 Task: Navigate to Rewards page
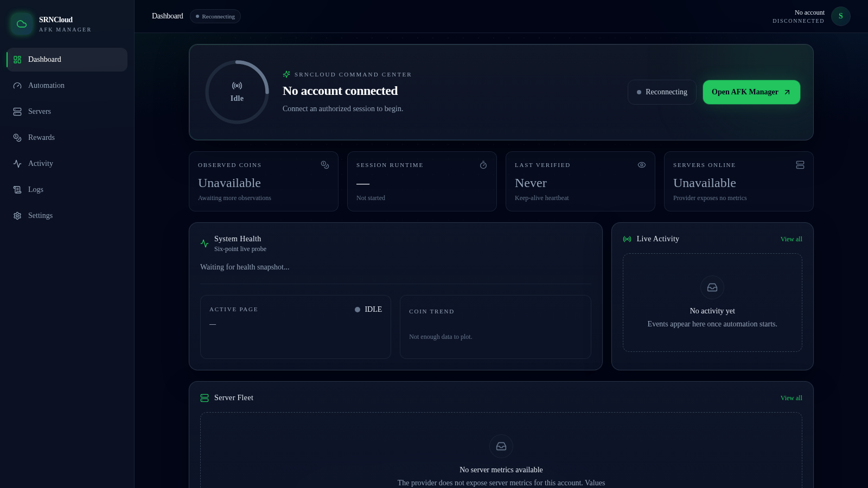pyautogui.click(x=67, y=138)
